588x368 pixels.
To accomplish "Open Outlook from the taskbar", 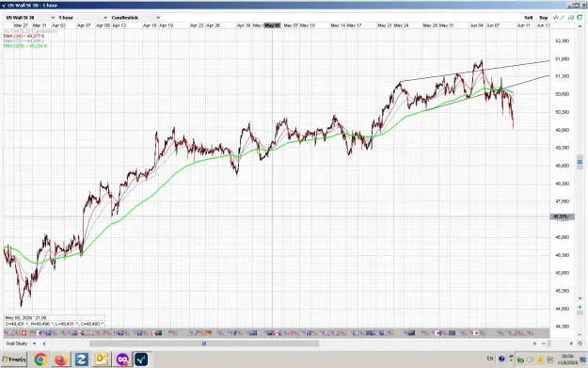I will click(102, 360).
